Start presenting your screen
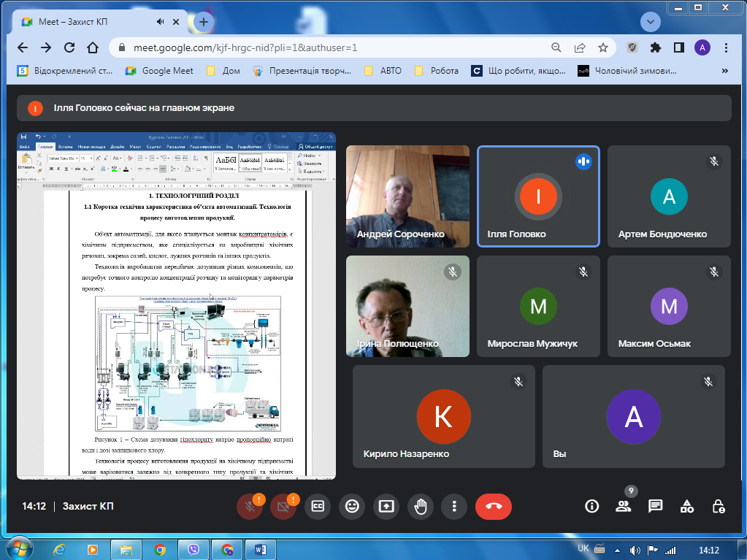The image size is (747, 560). pyautogui.click(x=386, y=506)
